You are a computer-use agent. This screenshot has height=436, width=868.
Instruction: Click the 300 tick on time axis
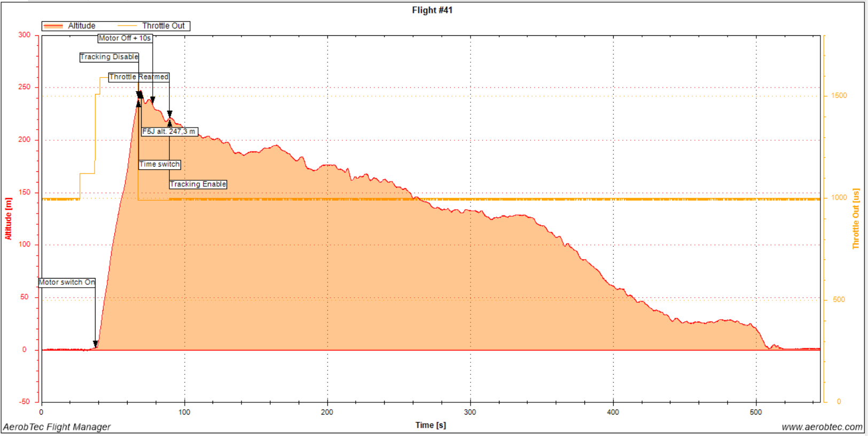[x=470, y=412]
